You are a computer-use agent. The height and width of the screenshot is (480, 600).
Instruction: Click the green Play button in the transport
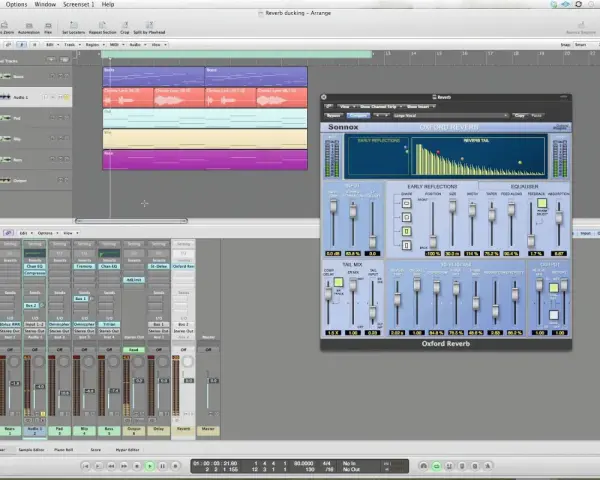[x=150, y=466]
